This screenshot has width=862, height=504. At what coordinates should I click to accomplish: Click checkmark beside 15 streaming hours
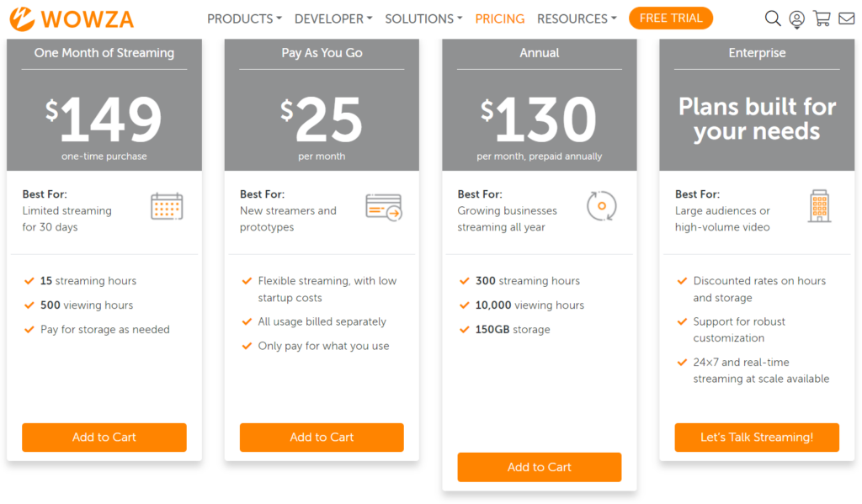click(29, 281)
